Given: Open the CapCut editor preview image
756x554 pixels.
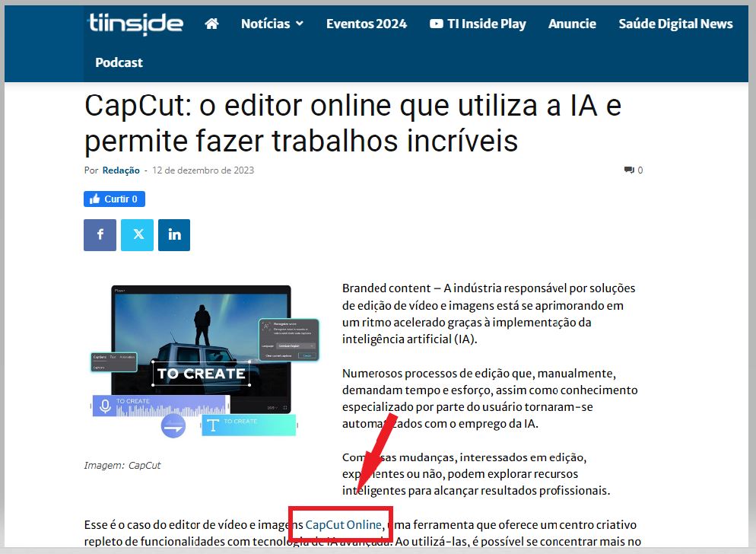Looking at the screenshot, I should (205, 361).
